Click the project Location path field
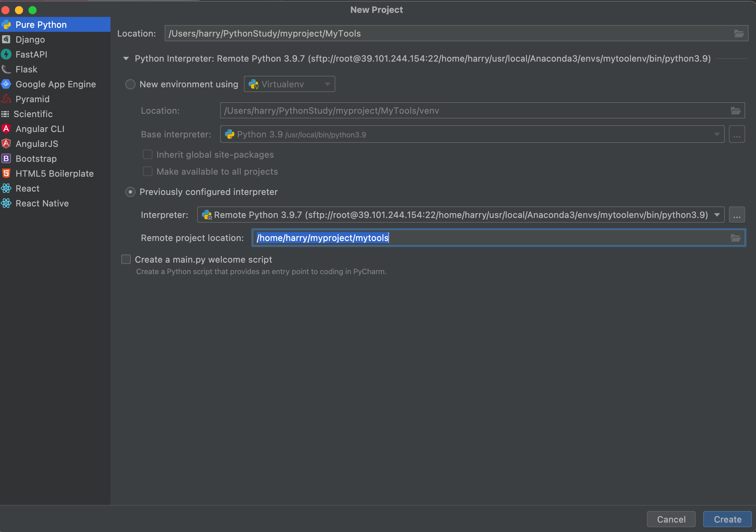 coord(456,34)
